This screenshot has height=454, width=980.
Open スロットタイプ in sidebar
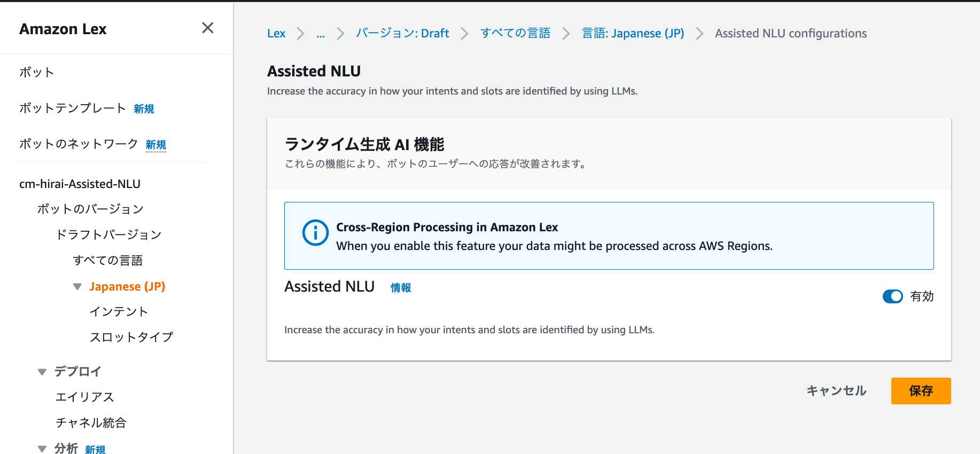point(131,337)
